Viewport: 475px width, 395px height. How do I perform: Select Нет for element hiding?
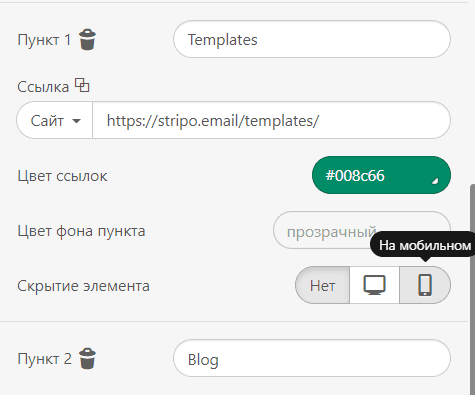322,285
